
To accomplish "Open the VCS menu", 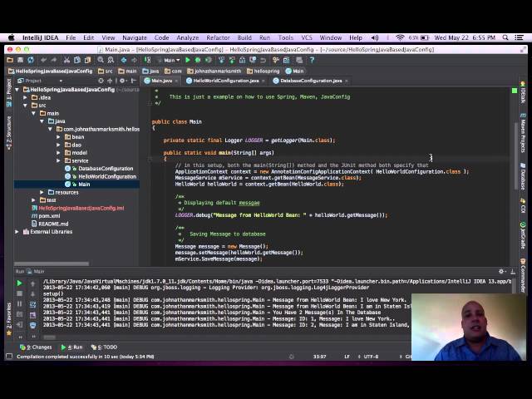I will point(307,37).
